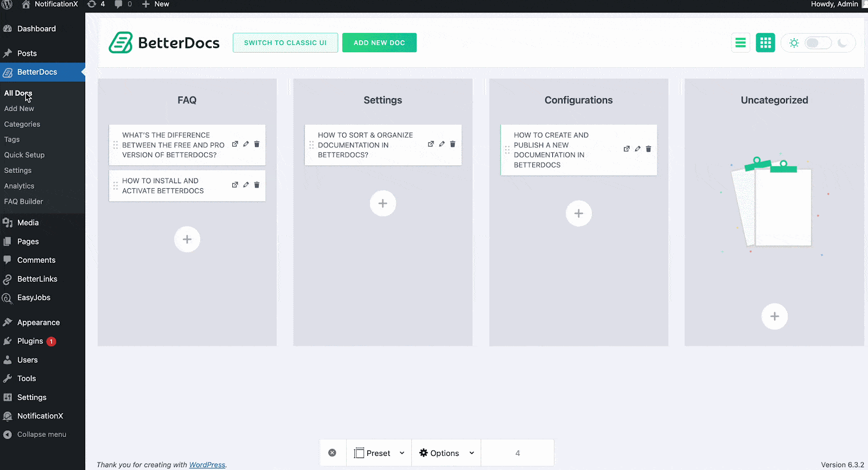This screenshot has height=470, width=868.
Task: Delete the sort & organize documentation doc
Action: (x=452, y=144)
